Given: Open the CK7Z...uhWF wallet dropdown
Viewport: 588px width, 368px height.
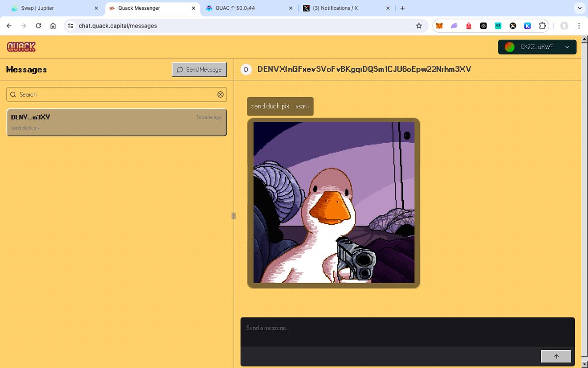Looking at the screenshot, I should 537,47.
